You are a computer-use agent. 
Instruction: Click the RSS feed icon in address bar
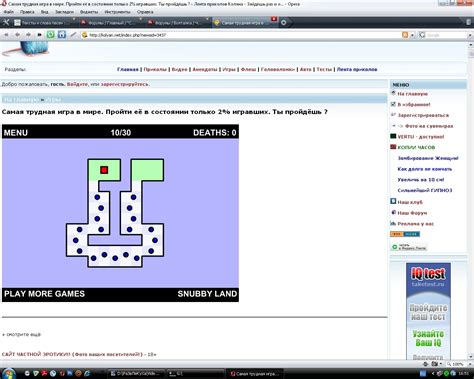pos(405,35)
